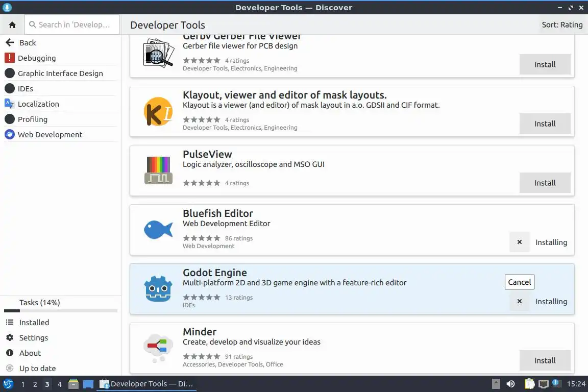The image size is (588, 392).
Task: Install Gerbv Gerber File Viewer
Action: point(545,64)
